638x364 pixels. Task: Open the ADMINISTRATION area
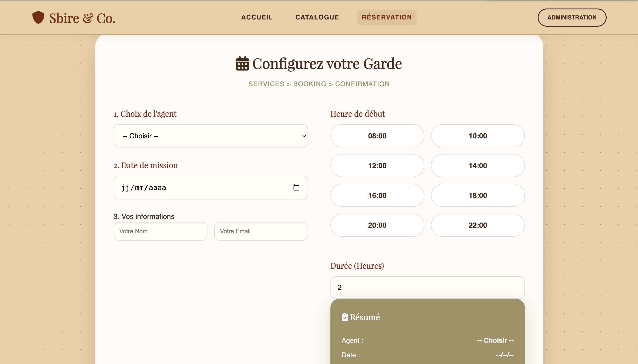[x=571, y=17]
